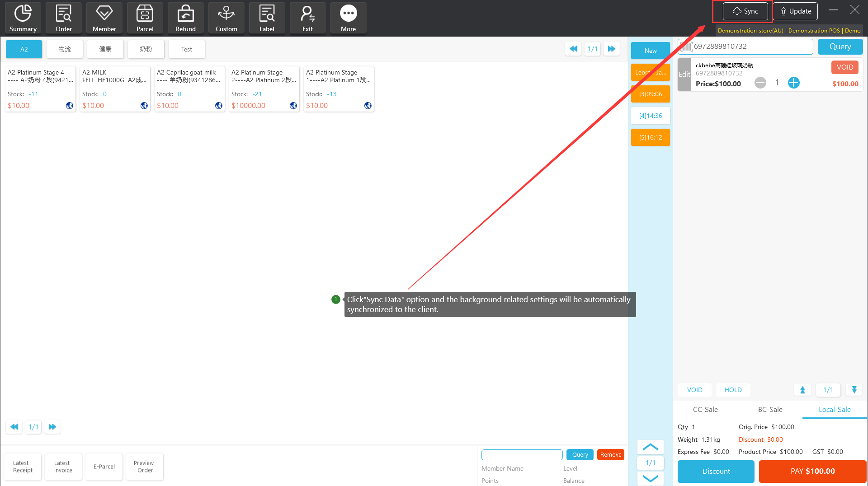Click the Sync button
The height and width of the screenshot is (486, 868).
(745, 11)
